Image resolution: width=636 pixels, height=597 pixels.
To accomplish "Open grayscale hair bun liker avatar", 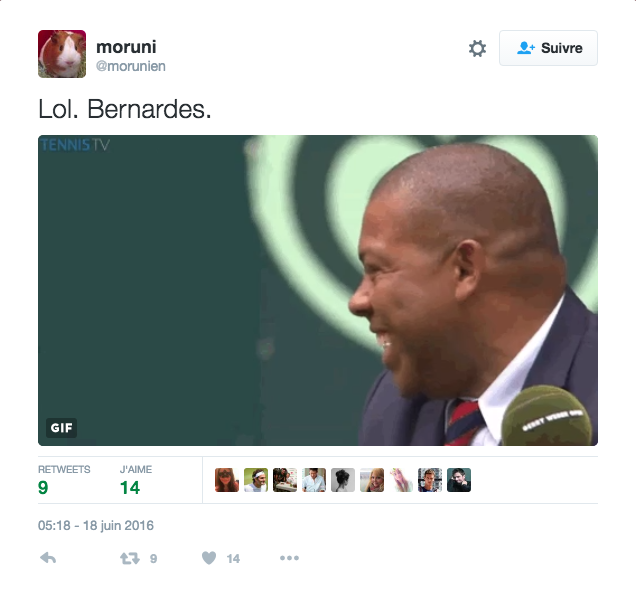I will click(x=343, y=480).
